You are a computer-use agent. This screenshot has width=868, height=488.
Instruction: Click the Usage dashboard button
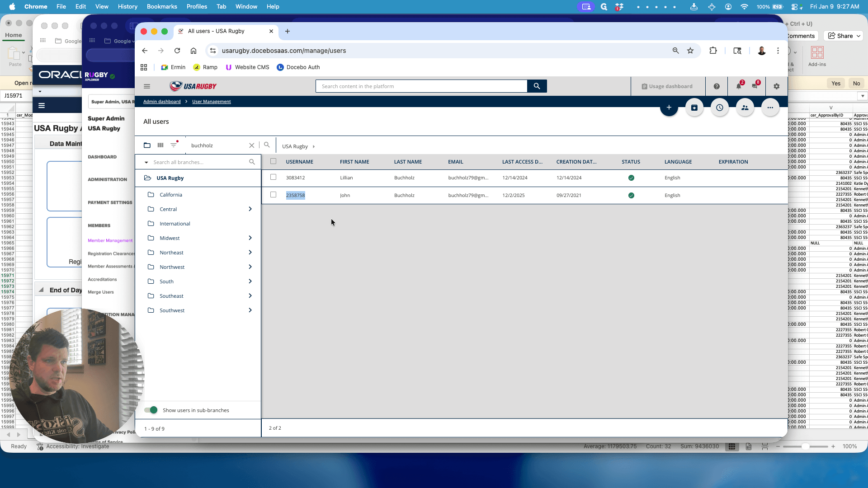point(667,86)
